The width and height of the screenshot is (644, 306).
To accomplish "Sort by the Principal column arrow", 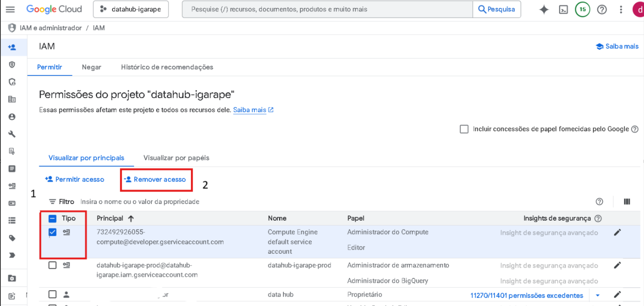I will click(x=131, y=219).
